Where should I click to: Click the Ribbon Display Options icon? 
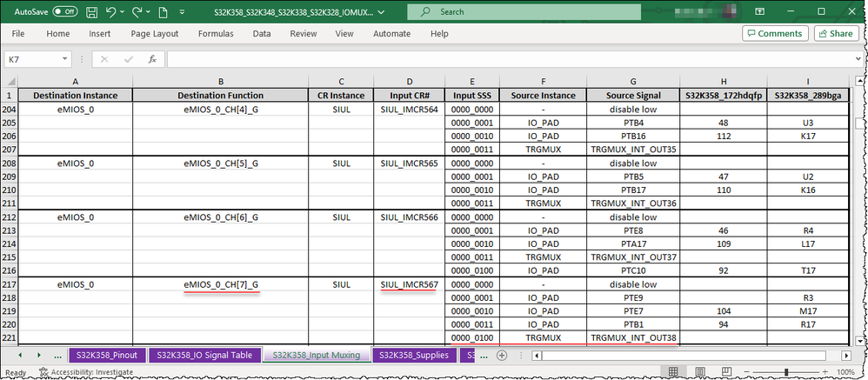click(x=760, y=11)
